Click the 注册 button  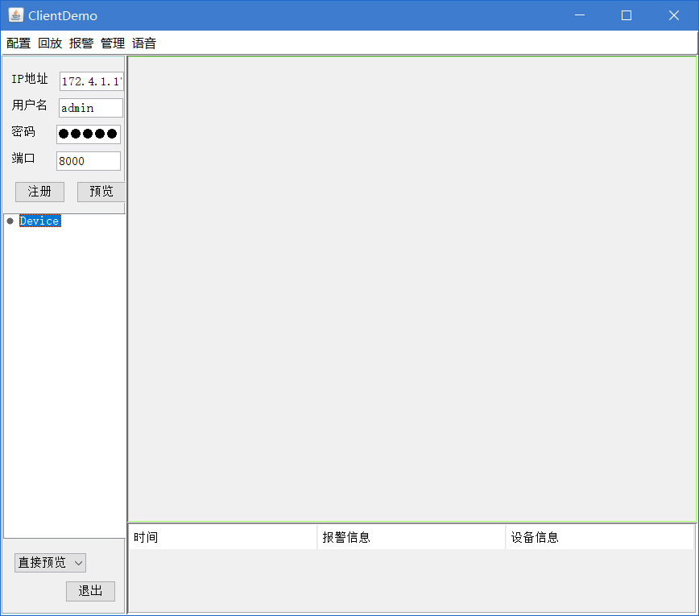(39, 192)
